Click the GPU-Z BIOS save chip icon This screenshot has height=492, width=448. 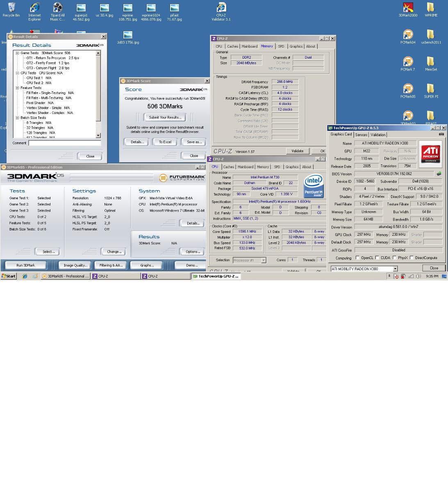[439, 174]
